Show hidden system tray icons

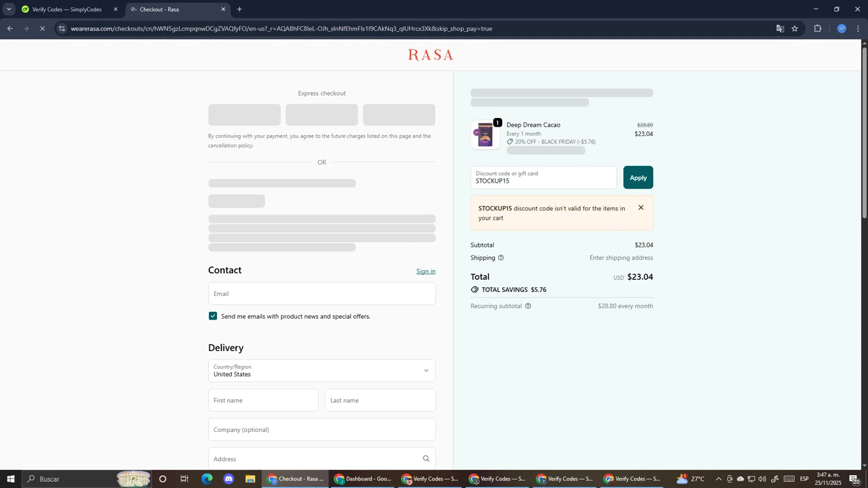point(719,479)
